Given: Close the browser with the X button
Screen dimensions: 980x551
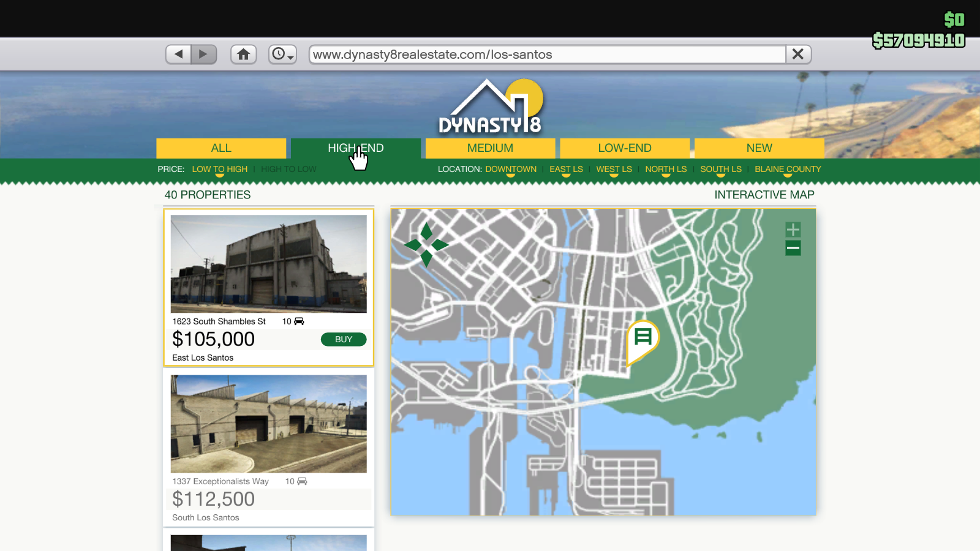Looking at the screenshot, I should pos(798,54).
